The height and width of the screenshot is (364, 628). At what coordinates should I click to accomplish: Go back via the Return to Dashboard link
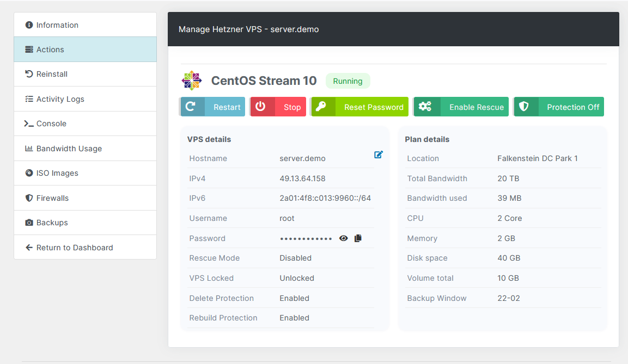click(x=86, y=248)
